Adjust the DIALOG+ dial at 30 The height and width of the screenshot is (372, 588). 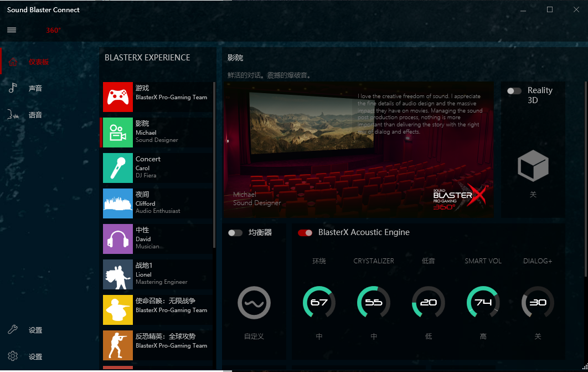(538, 303)
